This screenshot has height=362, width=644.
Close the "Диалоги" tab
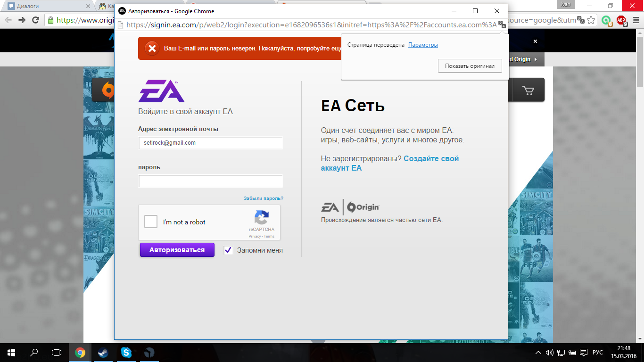88,7
